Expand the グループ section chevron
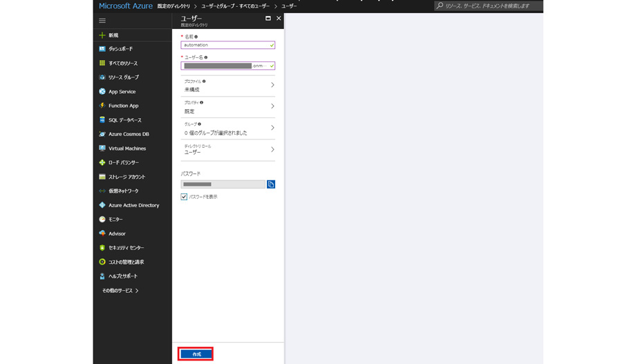The width and height of the screenshot is (636, 364). [x=272, y=128]
